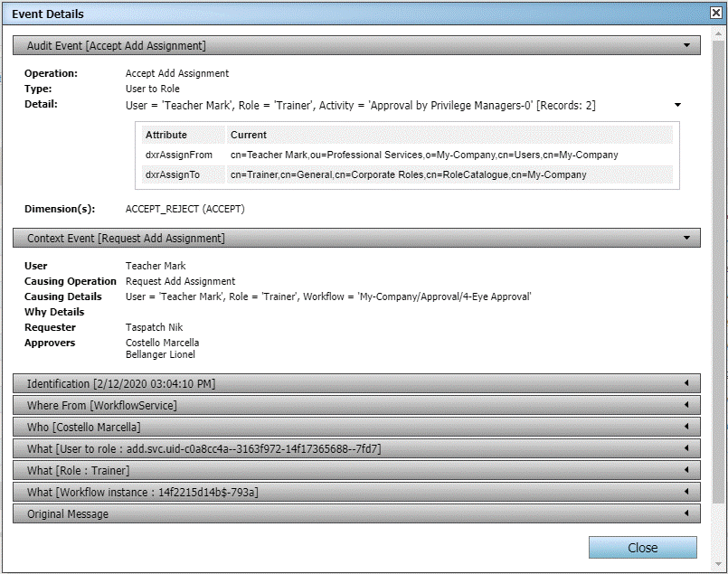This screenshot has height=574, width=728.
Task: Select the dxrAssignFrom table row
Action: point(407,155)
